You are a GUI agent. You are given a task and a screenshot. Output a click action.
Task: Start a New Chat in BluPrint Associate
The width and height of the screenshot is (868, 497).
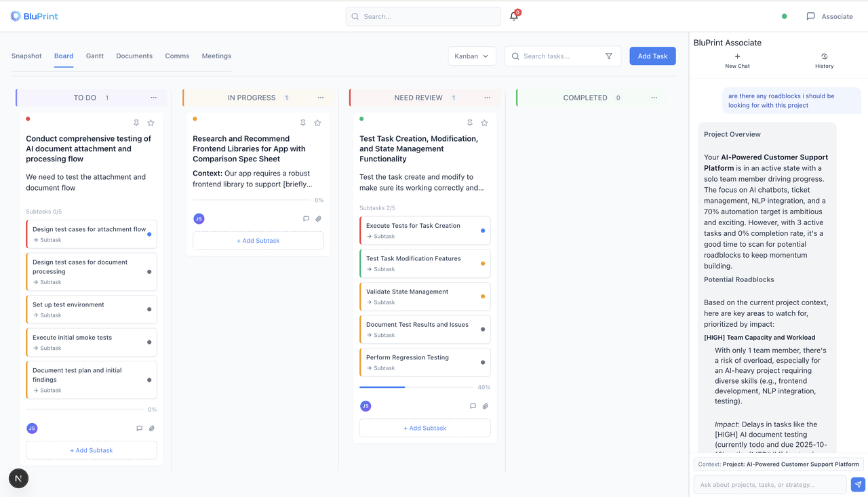(x=737, y=61)
